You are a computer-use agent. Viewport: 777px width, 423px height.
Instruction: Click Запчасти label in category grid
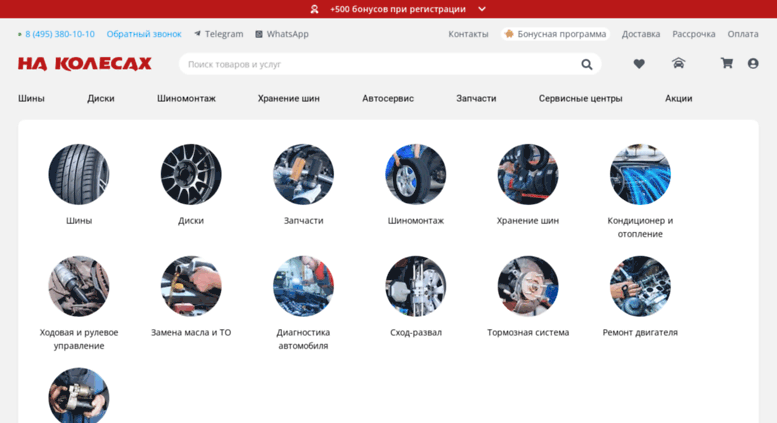(x=303, y=220)
